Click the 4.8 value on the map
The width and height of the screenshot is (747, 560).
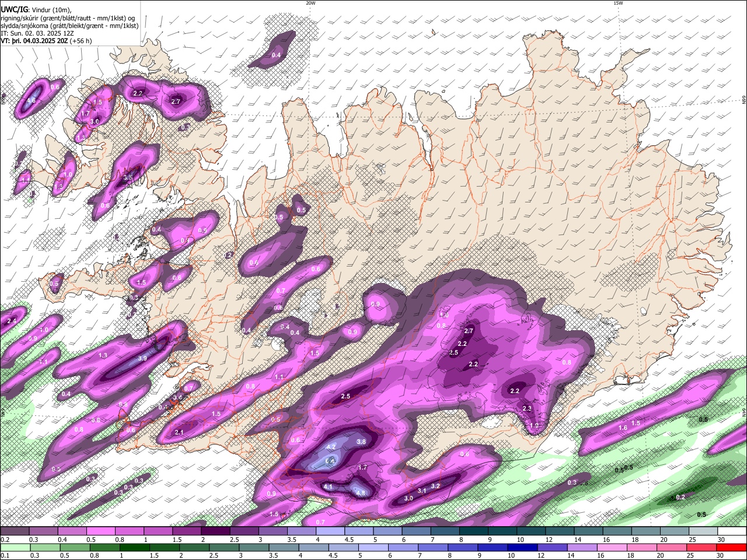pyautogui.click(x=361, y=493)
